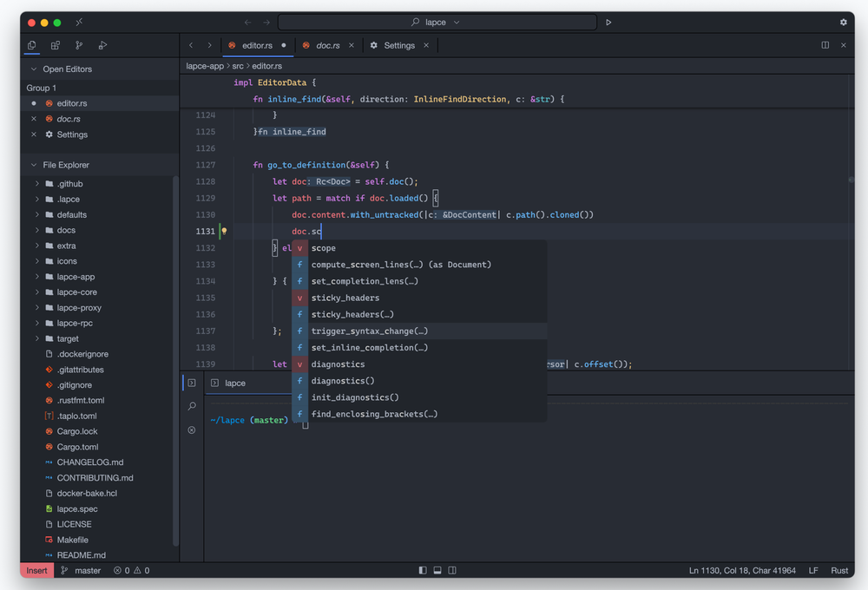Select the lapce terminal tab

[234, 383]
